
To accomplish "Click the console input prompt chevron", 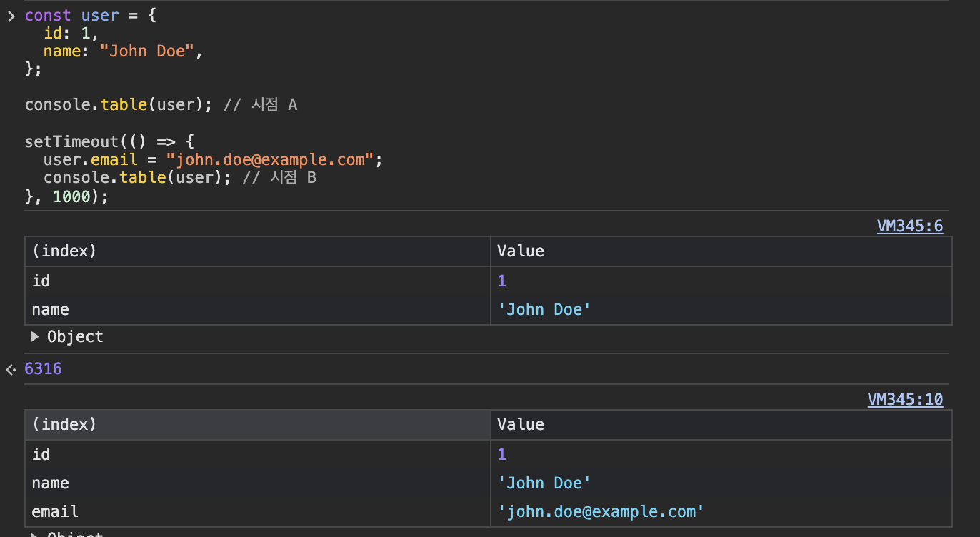I will point(11,16).
